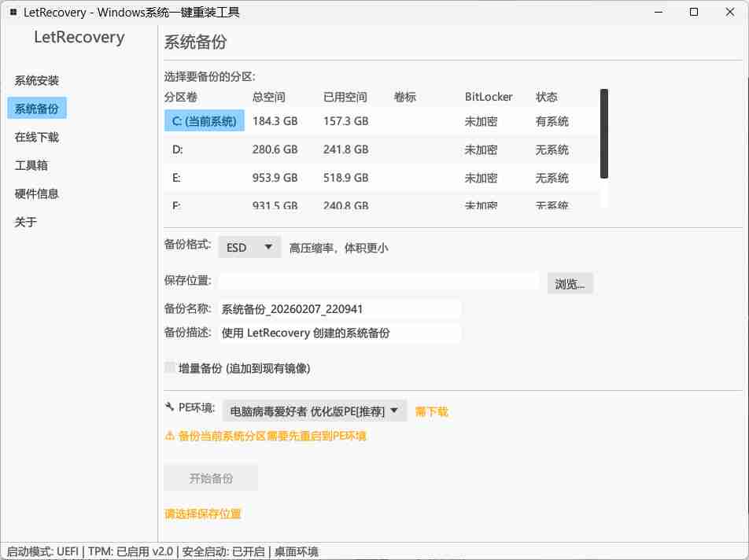Expand the PE环境 selection dropdown
Viewport: 749px width, 560px height.
coord(315,411)
